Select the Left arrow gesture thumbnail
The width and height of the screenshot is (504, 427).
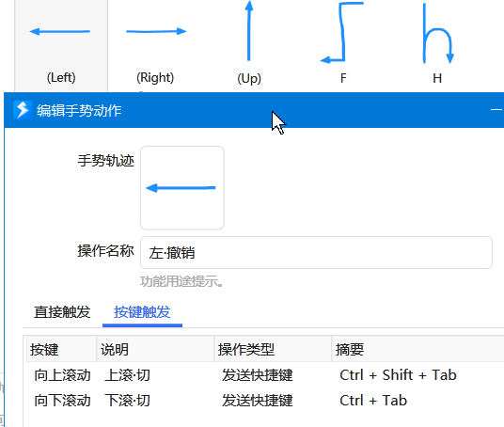click(x=61, y=45)
